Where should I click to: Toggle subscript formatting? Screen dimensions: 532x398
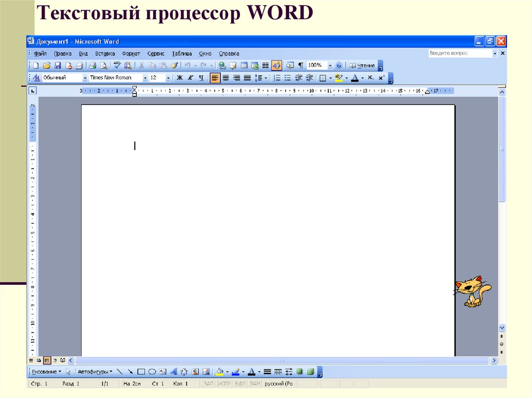[370, 78]
